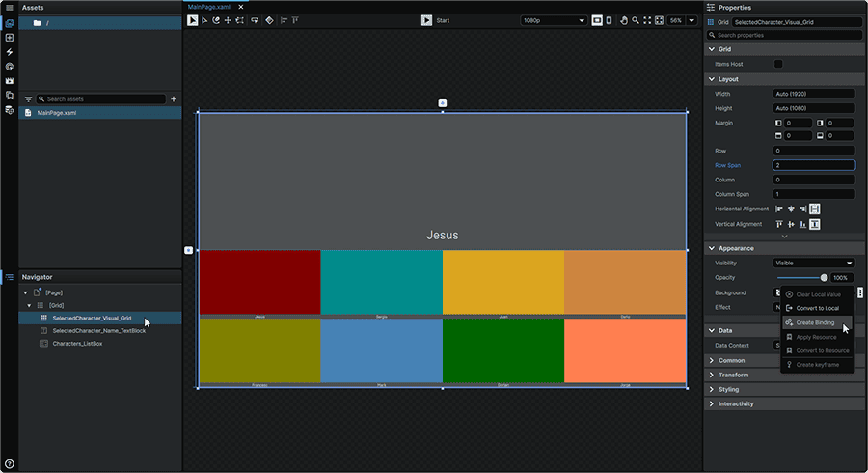
Task: Focus the Row Span input field
Action: 814,165
